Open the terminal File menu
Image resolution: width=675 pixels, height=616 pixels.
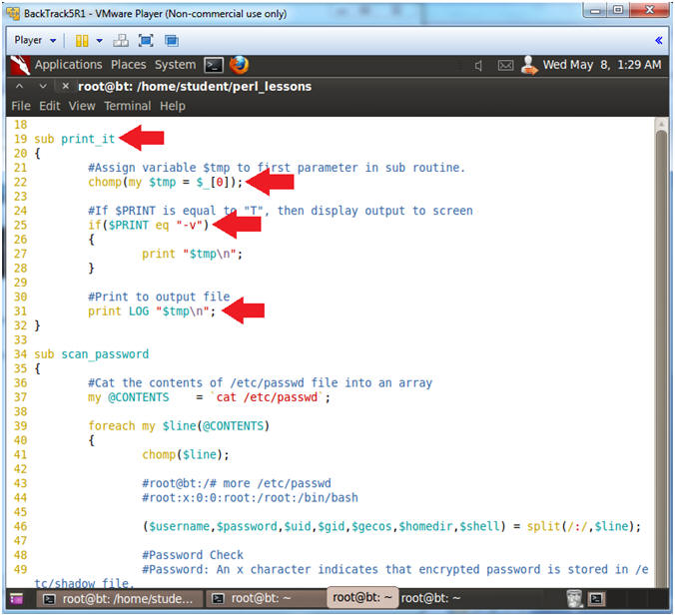click(21, 106)
